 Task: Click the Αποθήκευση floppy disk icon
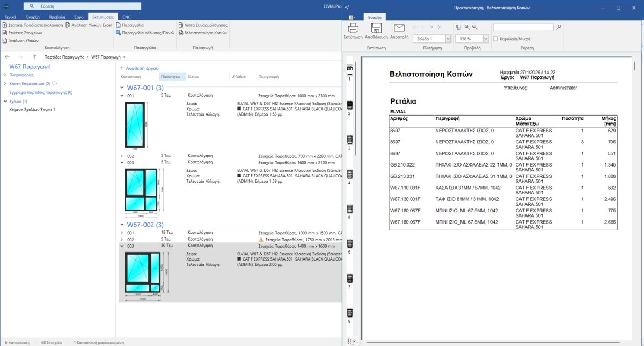click(x=376, y=28)
